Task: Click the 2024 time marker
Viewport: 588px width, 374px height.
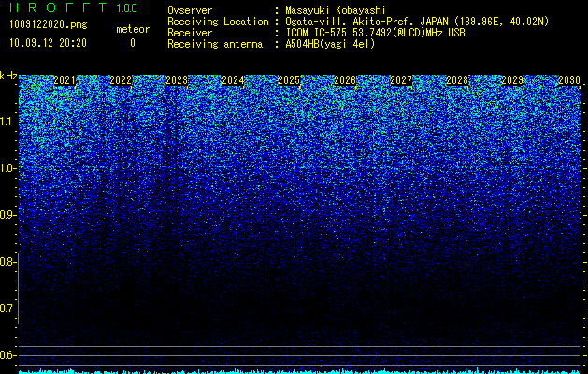Action: coord(233,80)
